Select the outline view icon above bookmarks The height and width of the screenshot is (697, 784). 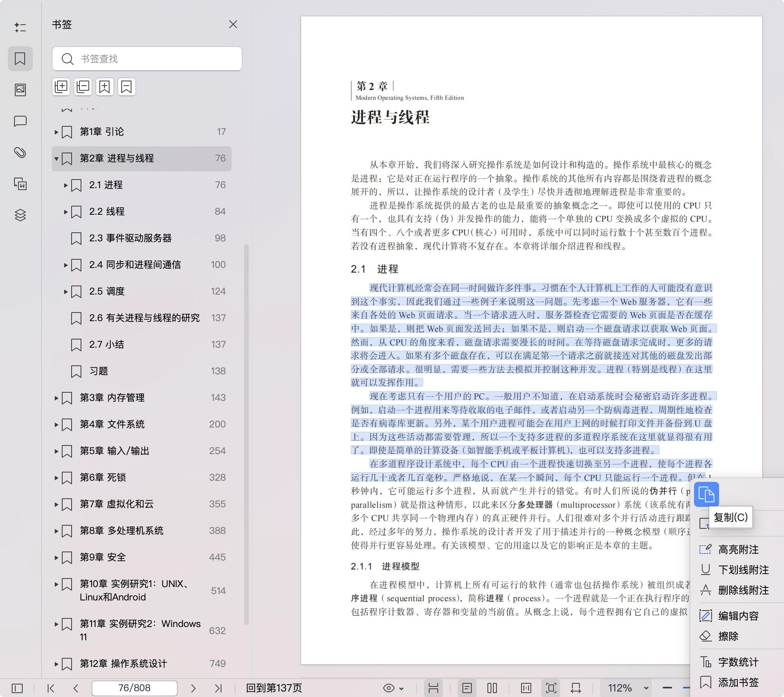pyautogui.click(x=20, y=27)
